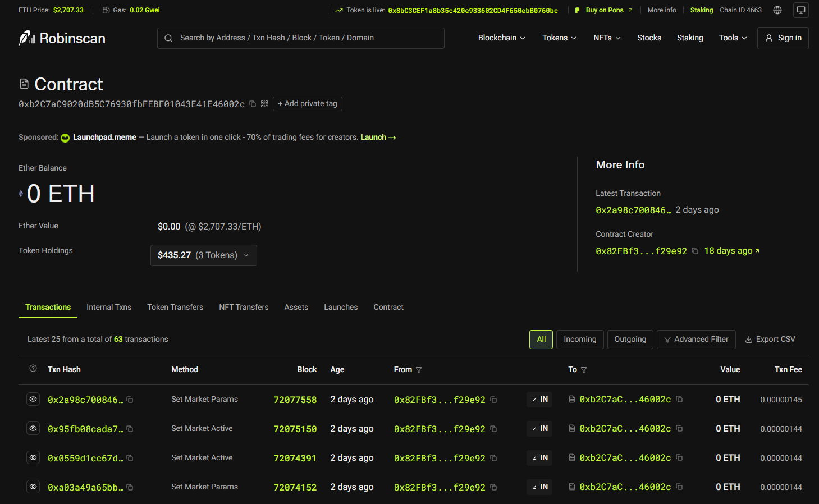This screenshot has height=504, width=819.
Task: Copy txn hash 0xa03a49a65bb
Action: (x=130, y=487)
